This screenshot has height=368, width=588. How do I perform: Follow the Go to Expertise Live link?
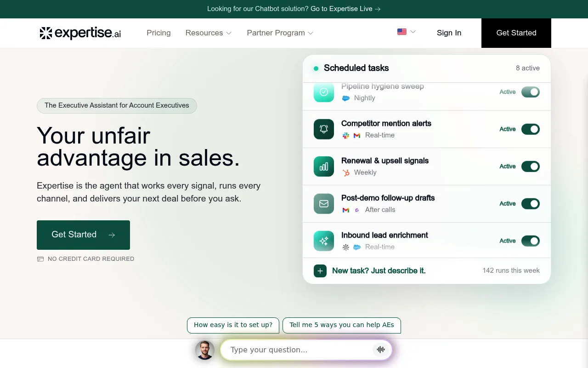345,9
